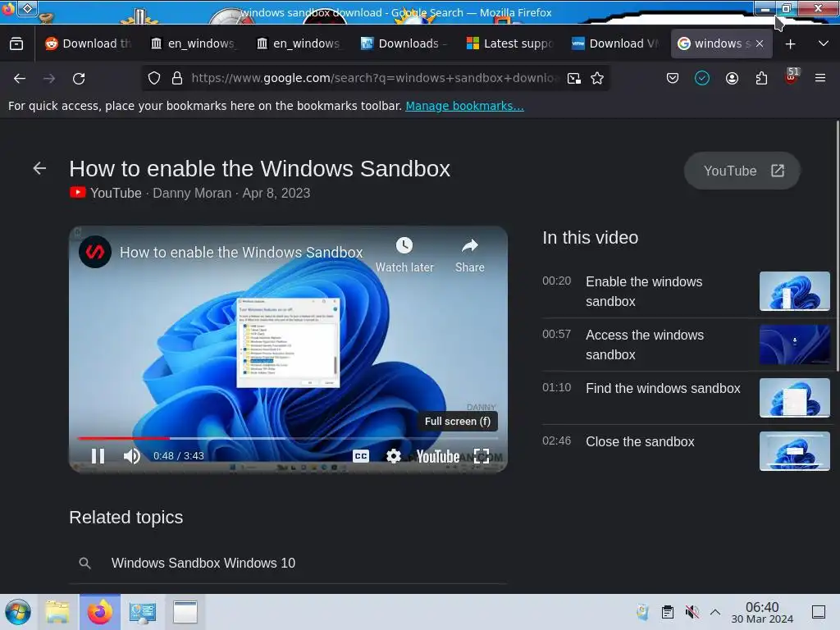Click the channel avatar in video player
Image resolution: width=840 pixels, height=630 pixels.
coord(95,252)
